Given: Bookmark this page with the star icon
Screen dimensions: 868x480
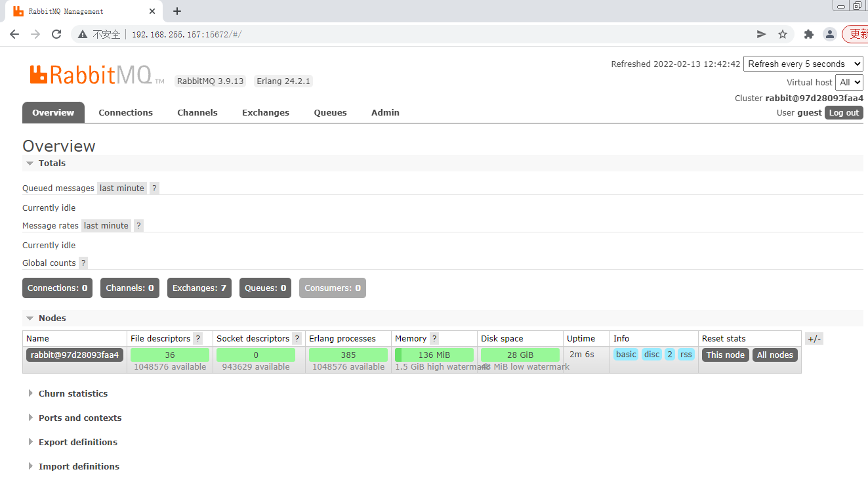Looking at the screenshot, I should coord(782,34).
